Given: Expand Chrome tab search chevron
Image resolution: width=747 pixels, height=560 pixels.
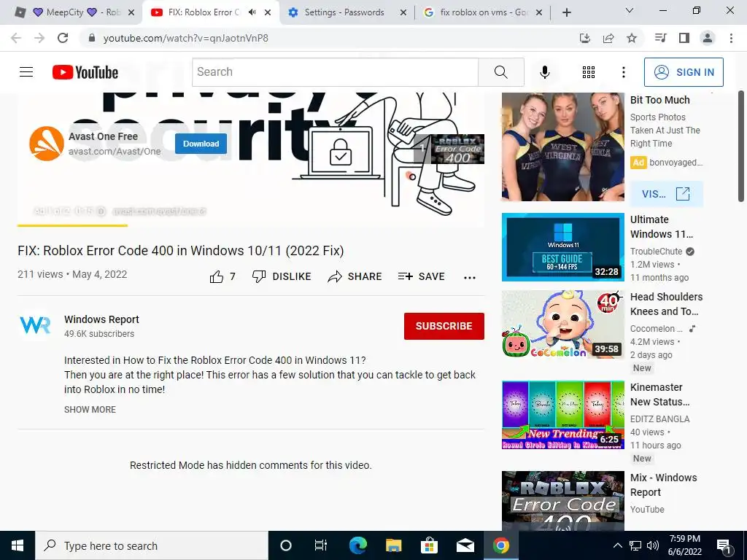Looking at the screenshot, I should click(630, 10).
